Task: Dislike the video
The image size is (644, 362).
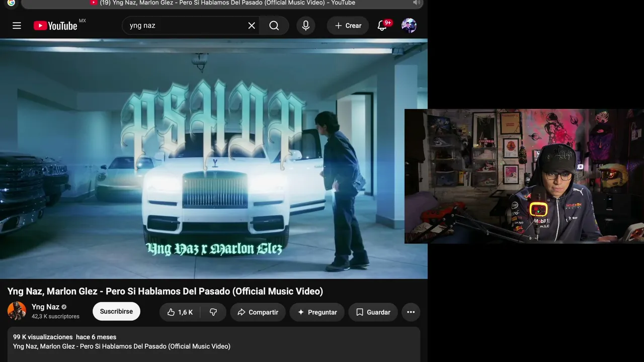Action: click(213, 312)
